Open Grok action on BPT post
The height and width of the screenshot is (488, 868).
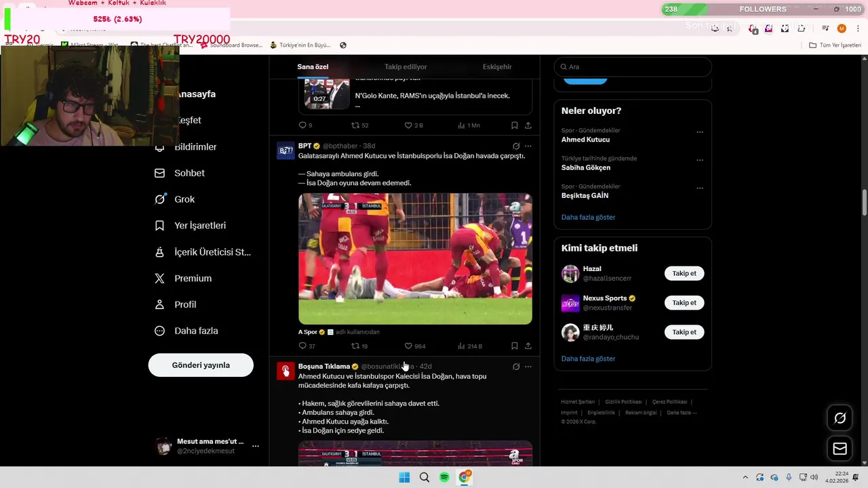(x=516, y=146)
